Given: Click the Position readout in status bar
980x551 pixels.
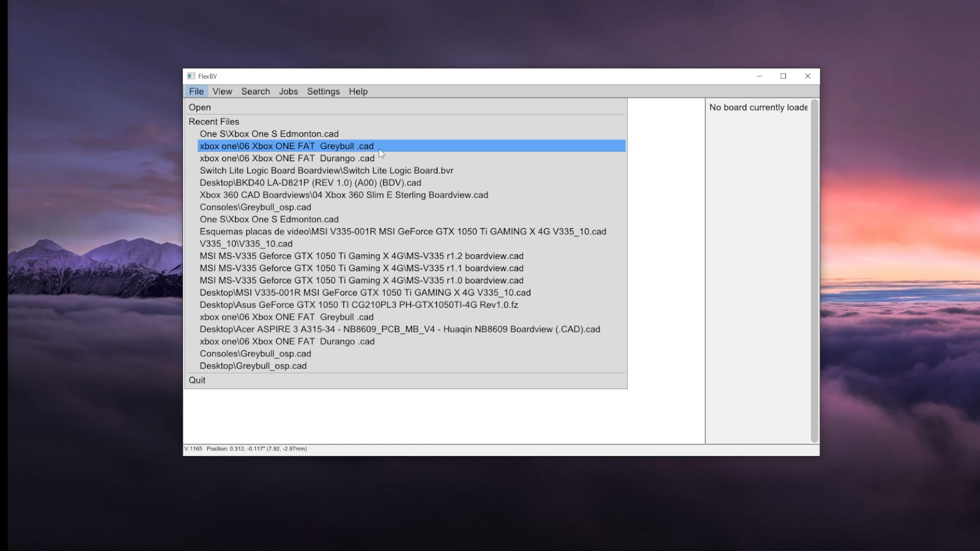Looking at the screenshot, I should (257, 449).
